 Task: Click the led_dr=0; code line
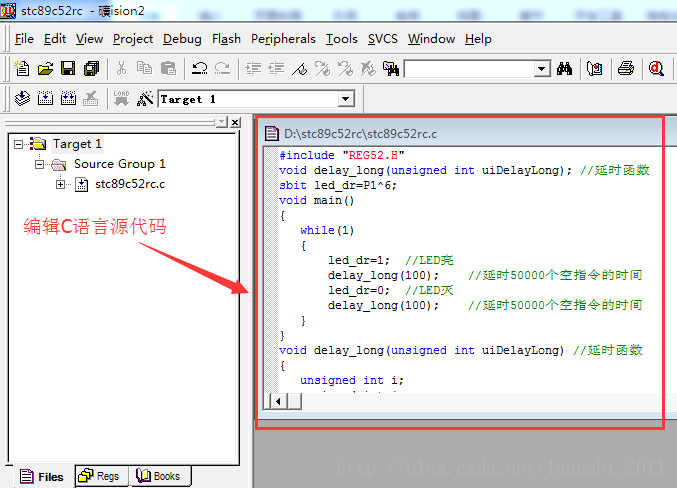point(358,290)
